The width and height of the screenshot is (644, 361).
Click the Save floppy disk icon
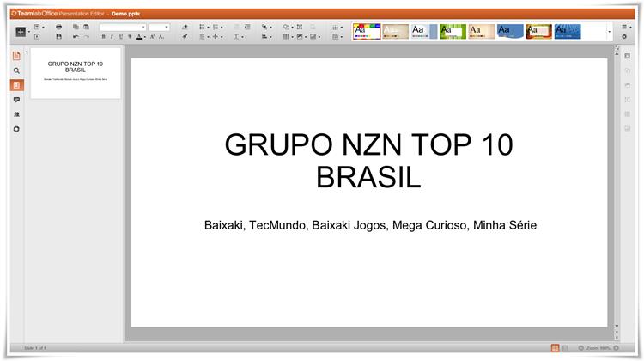pos(58,37)
